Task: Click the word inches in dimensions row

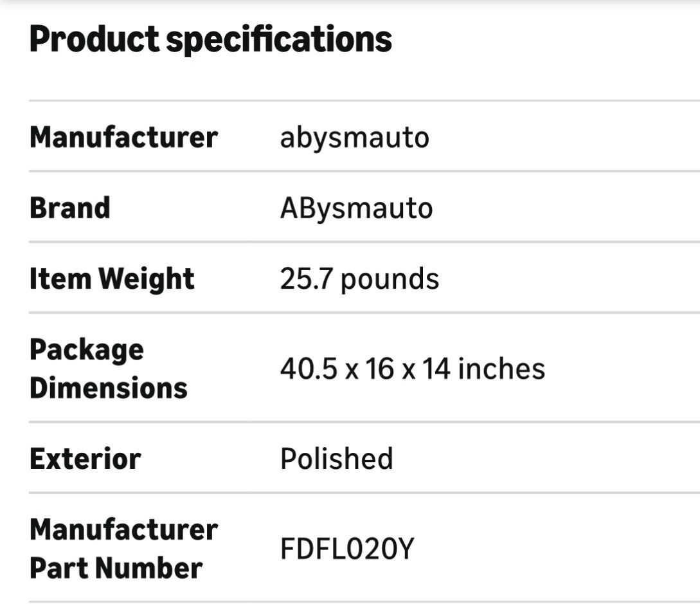Action: tap(501, 369)
